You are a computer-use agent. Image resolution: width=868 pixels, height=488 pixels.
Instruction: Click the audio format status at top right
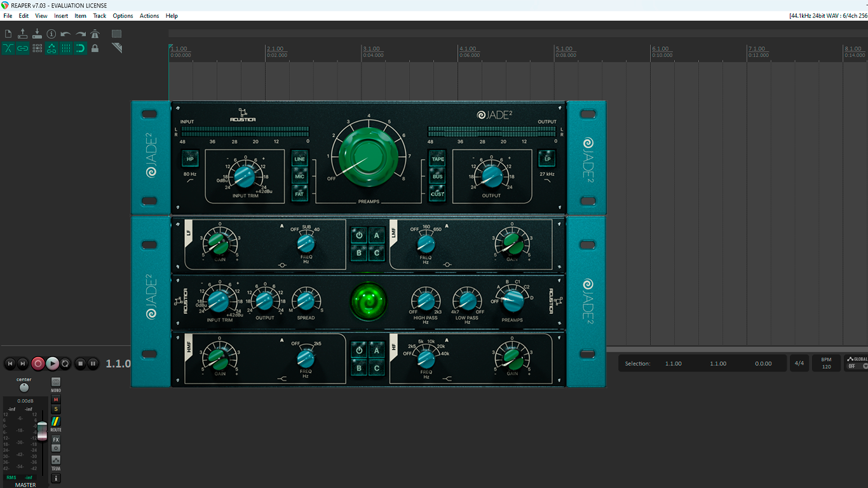829,16
